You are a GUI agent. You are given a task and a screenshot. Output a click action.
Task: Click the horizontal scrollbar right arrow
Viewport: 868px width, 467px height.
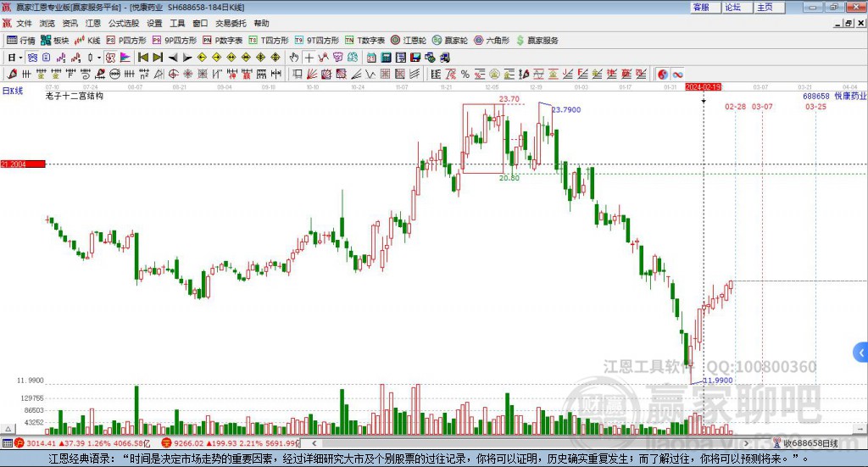click(x=746, y=443)
